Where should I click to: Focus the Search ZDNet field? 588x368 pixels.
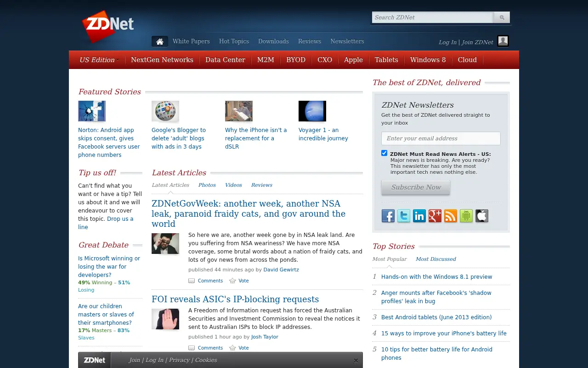pos(433,17)
